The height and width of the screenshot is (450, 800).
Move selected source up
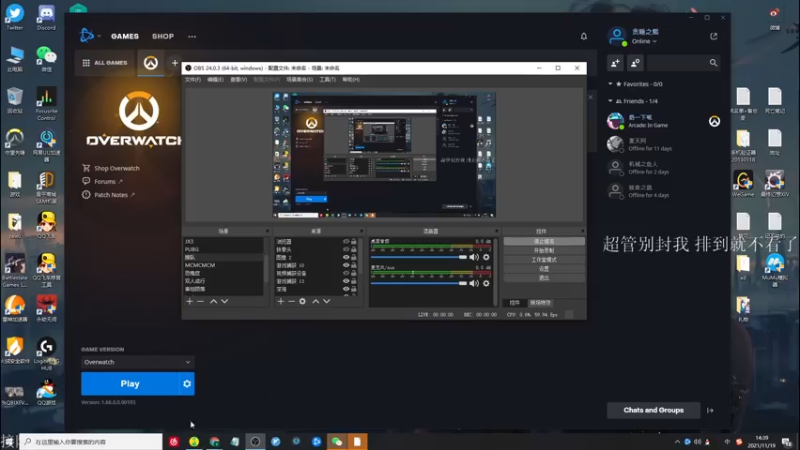pyautogui.click(x=316, y=302)
